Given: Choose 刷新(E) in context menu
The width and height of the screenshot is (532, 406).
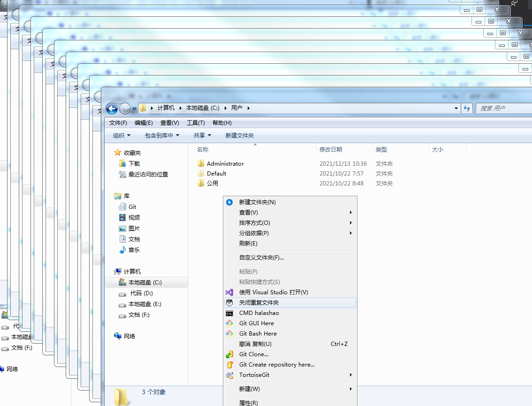Looking at the screenshot, I should click(x=290, y=244).
